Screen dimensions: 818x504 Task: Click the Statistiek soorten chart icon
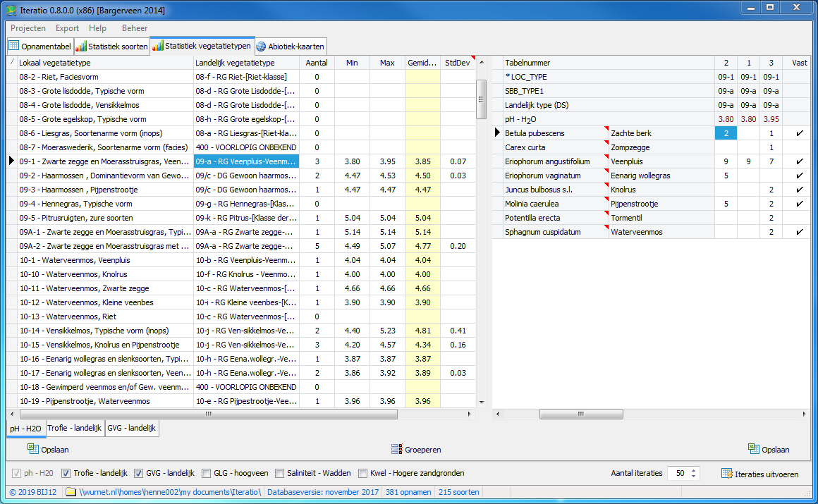tap(81, 47)
